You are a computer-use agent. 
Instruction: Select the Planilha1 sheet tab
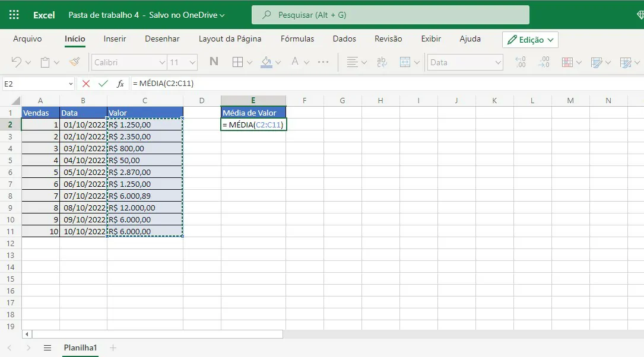click(x=80, y=348)
